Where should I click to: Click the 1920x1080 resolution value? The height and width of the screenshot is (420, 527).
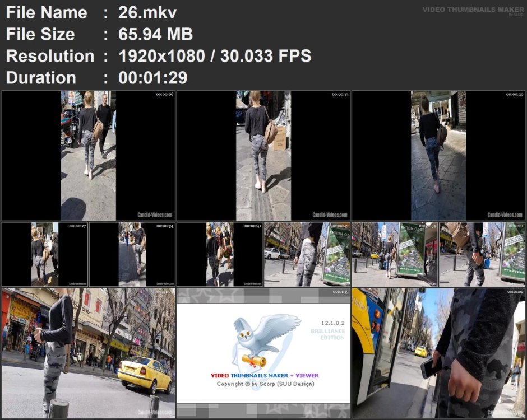pyautogui.click(x=161, y=56)
